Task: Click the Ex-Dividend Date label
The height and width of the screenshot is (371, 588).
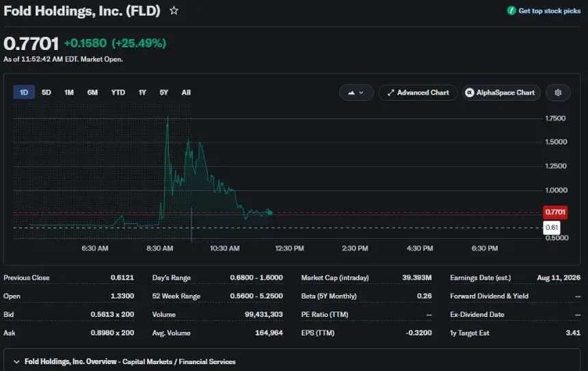Action: coord(477,315)
